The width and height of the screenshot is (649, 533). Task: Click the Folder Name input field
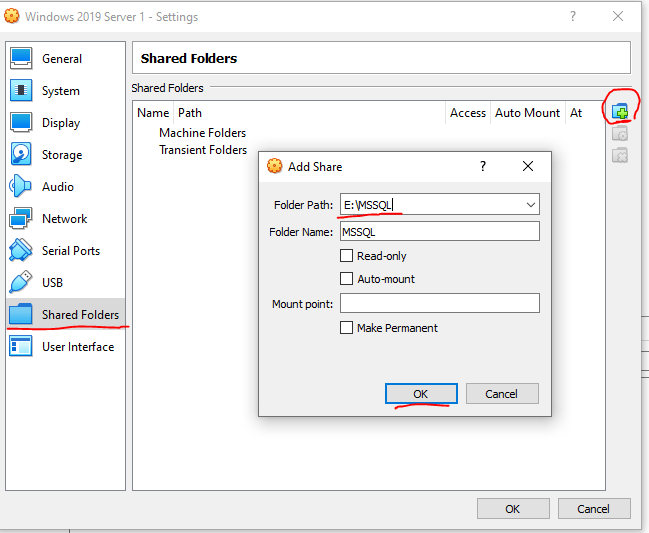(439, 231)
